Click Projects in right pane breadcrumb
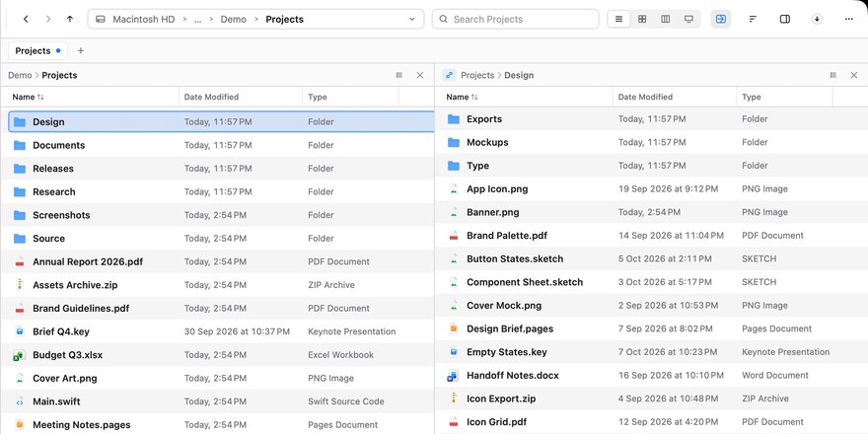868x434 pixels. tap(477, 75)
